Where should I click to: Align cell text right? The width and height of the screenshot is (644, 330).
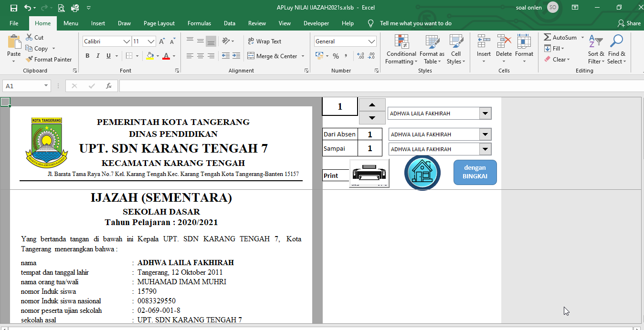(211, 56)
